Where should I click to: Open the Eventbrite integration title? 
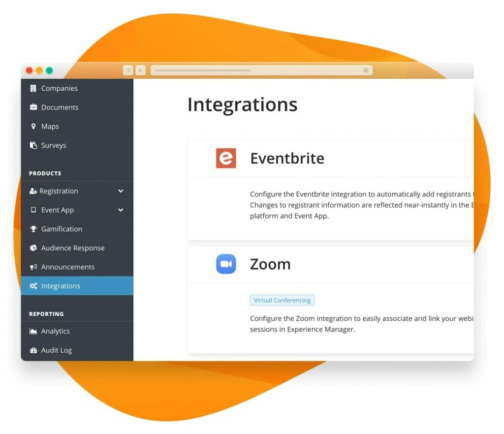[287, 158]
